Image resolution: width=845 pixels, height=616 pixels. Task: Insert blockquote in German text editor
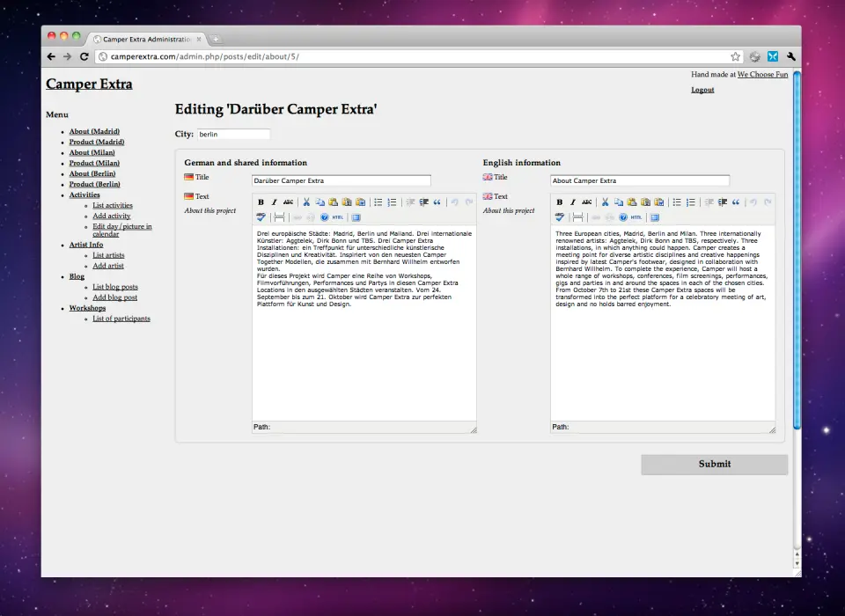click(x=437, y=202)
